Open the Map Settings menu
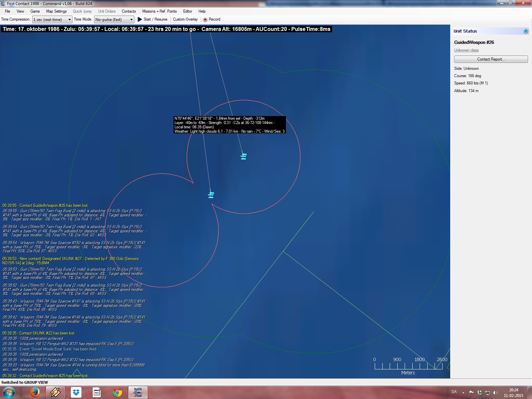Image resolution: width=532 pixels, height=399 pixels. 56,11
